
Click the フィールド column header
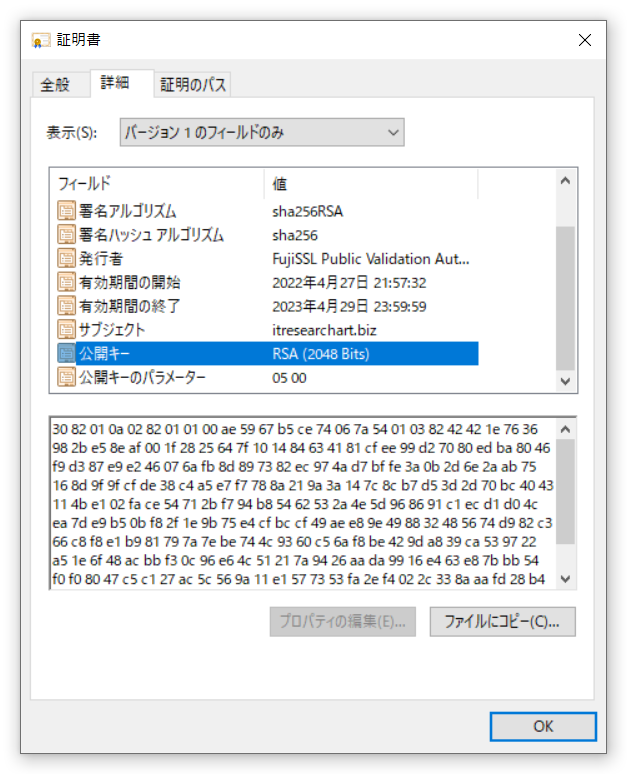pyautogui.click(x=156, y=184)
